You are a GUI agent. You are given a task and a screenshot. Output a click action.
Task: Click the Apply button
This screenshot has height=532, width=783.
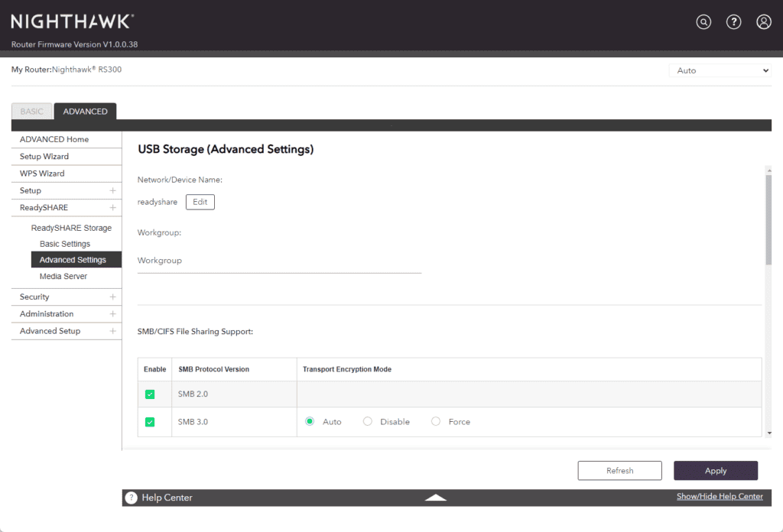pos(715,471)
